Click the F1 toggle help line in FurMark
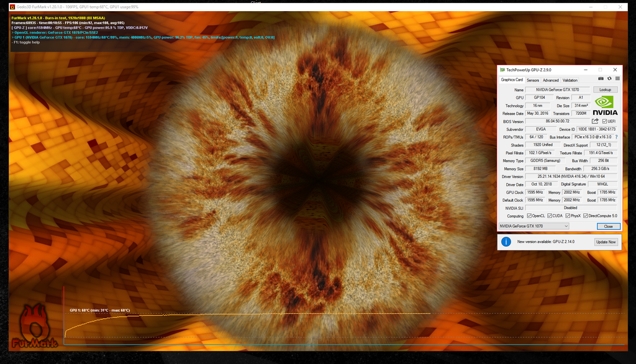 point(25,42)
